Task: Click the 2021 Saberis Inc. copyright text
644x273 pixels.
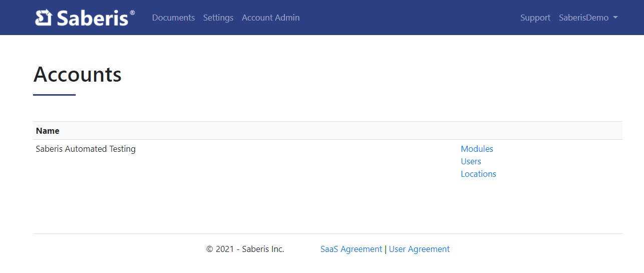Action: tap(245, 249)
